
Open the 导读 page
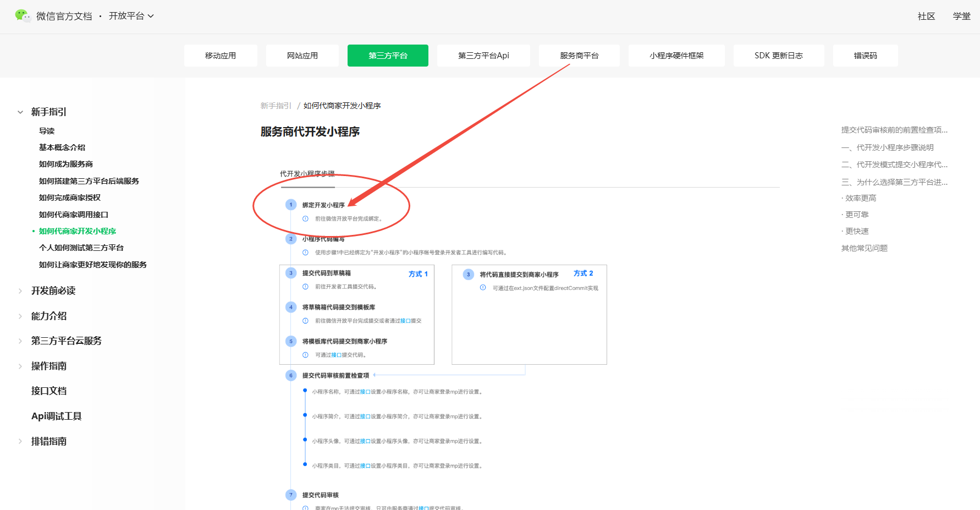coord(47,131)
